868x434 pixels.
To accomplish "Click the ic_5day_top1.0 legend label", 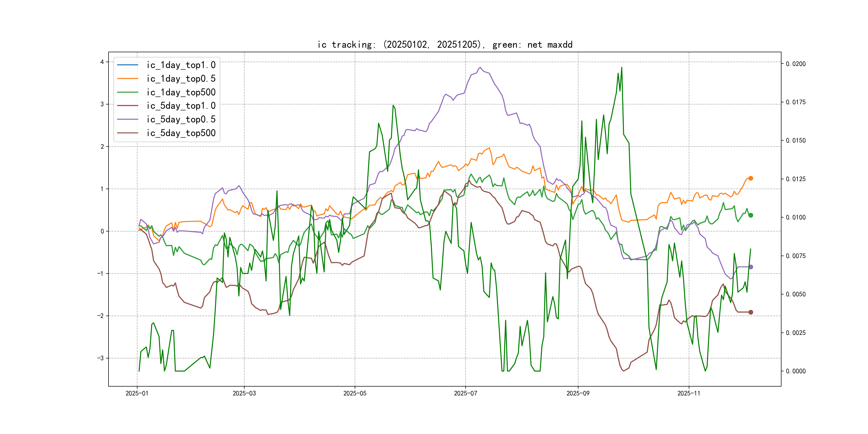I will (x=181, y=106).
